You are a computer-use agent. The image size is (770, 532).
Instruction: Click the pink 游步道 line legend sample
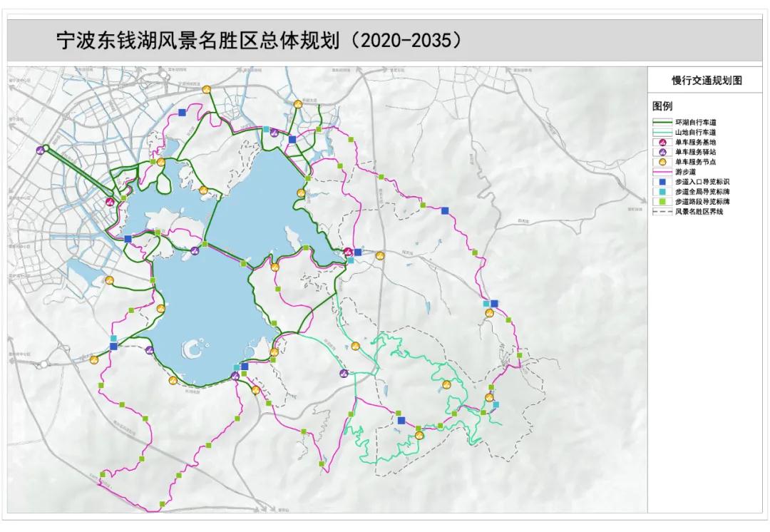(x=662, y=172)
